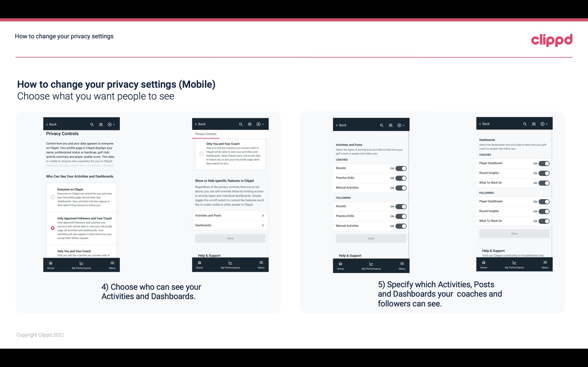Image resolution: width=588 pixels, height=367 pixels.
Task: Click Save button on Dashboards screen
Action: [x=514, y=233]
